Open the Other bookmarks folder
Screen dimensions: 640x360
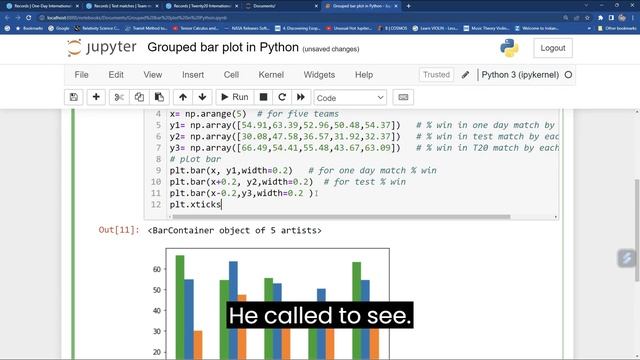(x=617, y=28)
